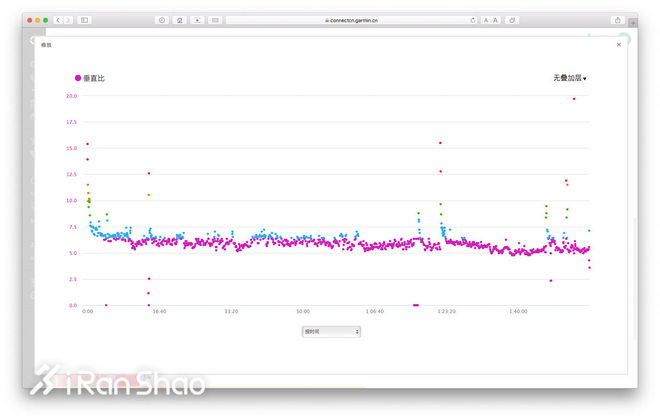Click the 播放 title in popup header
Image resolution: width=660 pixels, height=420 pixels.
click(x=46, y=45)
